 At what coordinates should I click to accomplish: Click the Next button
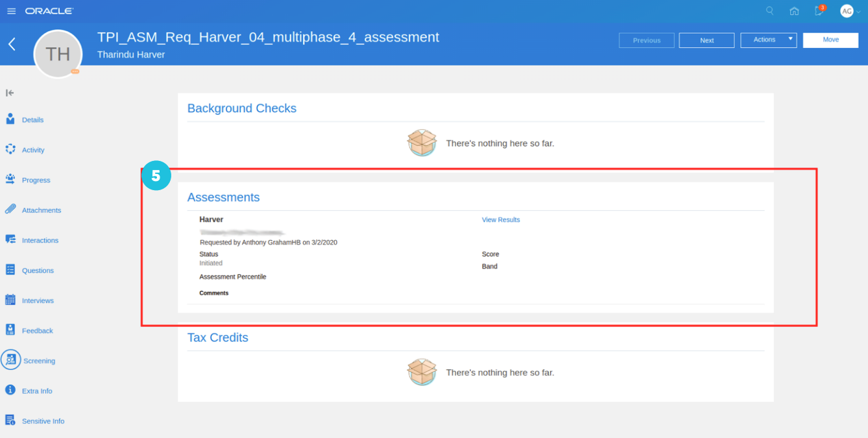(706, 40)
